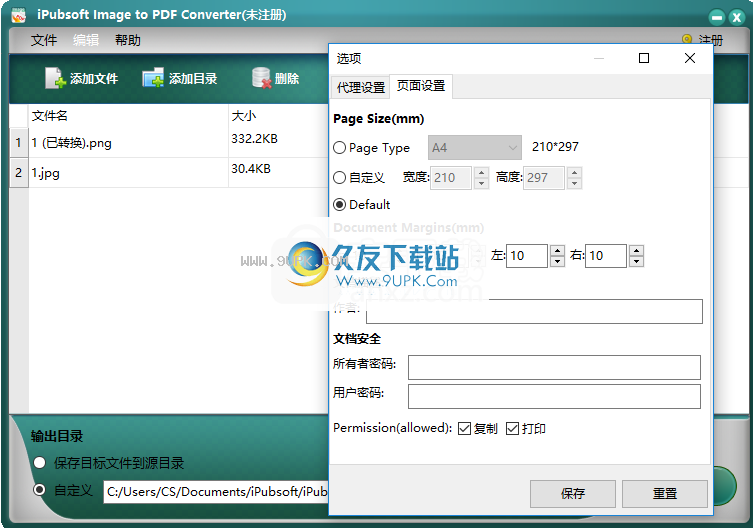Decrease the left (左) margin value
The image size is (753, 528).
[x=557, y=261]
